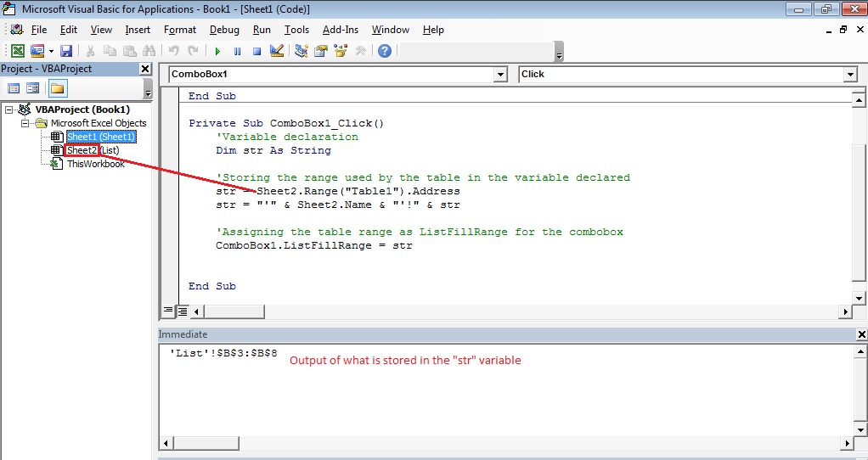Click code window scroll down arrow
Viewport: 868px width, 460px height.
point(859,299)
